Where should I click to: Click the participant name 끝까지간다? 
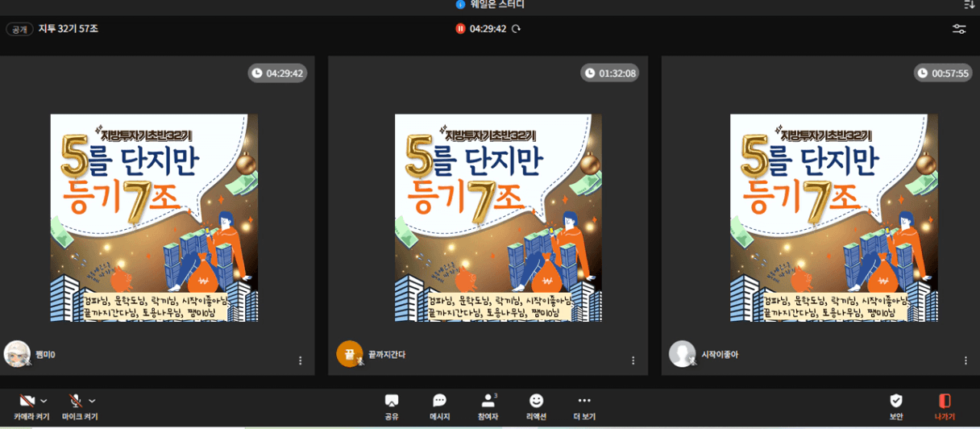click(x=387, y=355)
